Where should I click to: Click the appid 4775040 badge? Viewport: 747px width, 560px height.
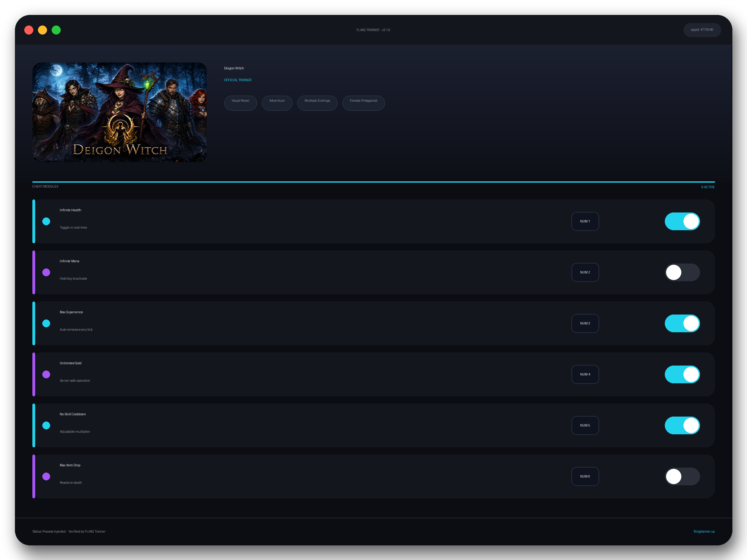(x=702, y=30)
